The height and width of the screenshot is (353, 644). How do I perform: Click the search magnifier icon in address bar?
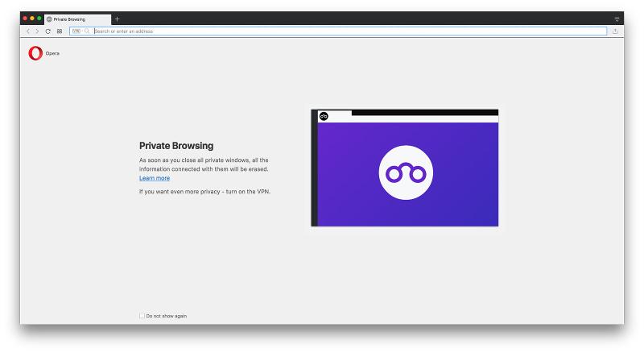tap(87, 31)
